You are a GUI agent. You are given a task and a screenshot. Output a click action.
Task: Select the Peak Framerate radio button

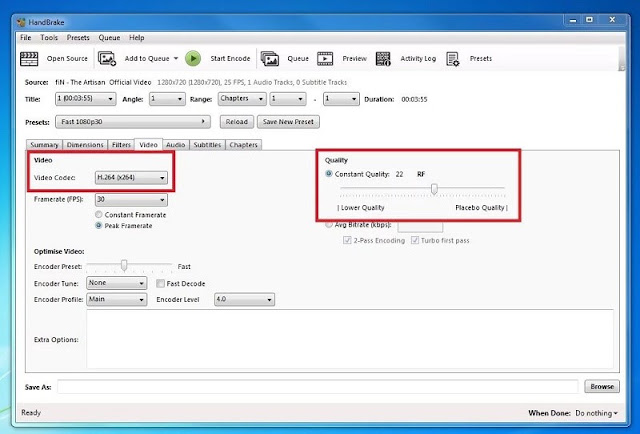pos(98,225)
